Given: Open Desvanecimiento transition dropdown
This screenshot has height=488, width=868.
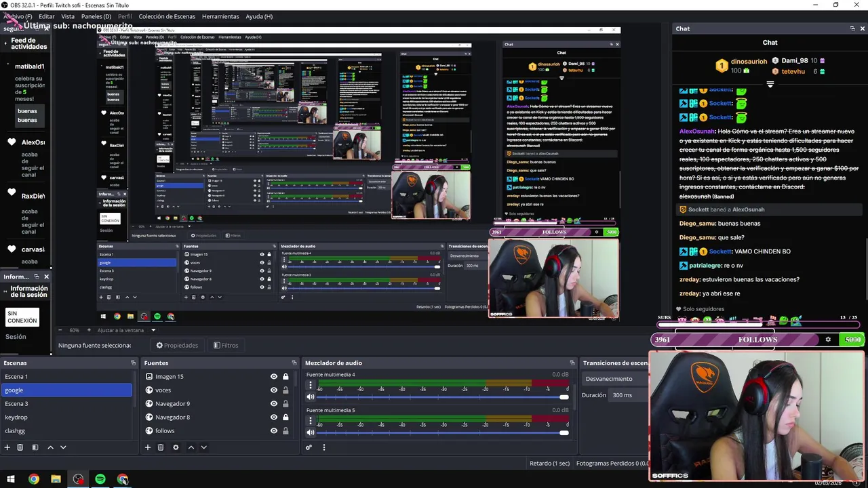Looking at the screenshot, I should click(x=615, y=379).
